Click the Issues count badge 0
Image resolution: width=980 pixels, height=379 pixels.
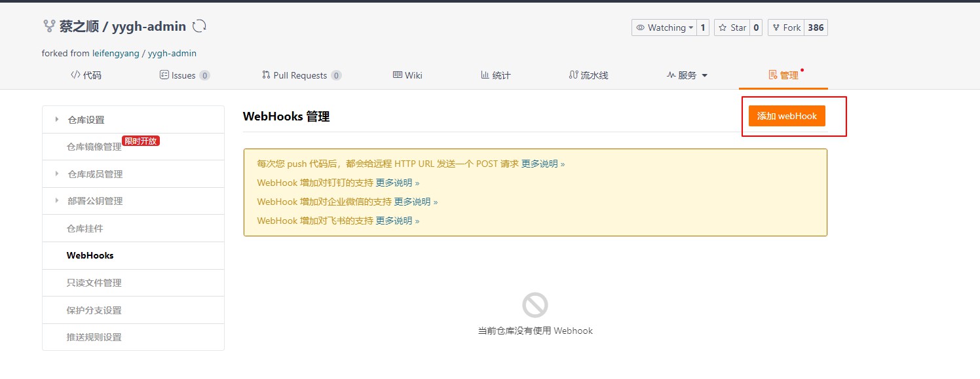(204, 76)
